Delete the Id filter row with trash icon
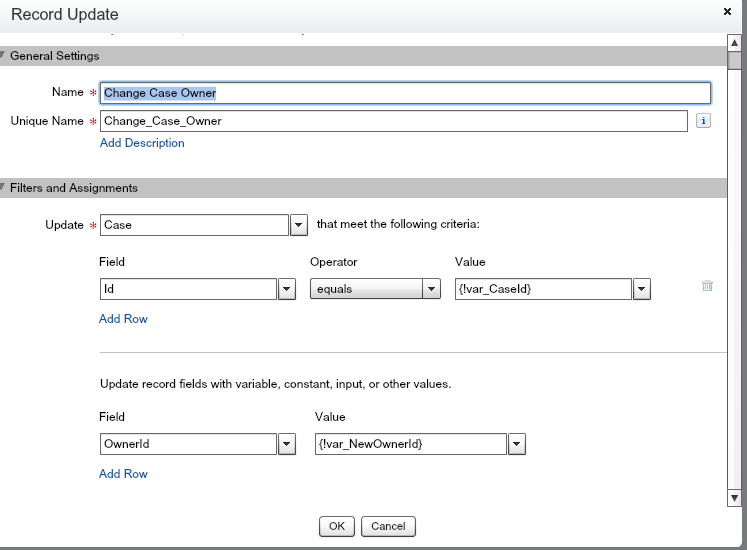 pos(707,285)
